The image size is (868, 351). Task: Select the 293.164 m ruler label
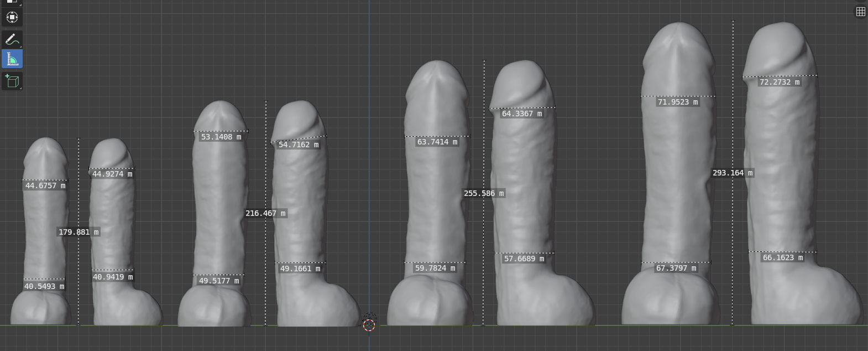[733, 173]
